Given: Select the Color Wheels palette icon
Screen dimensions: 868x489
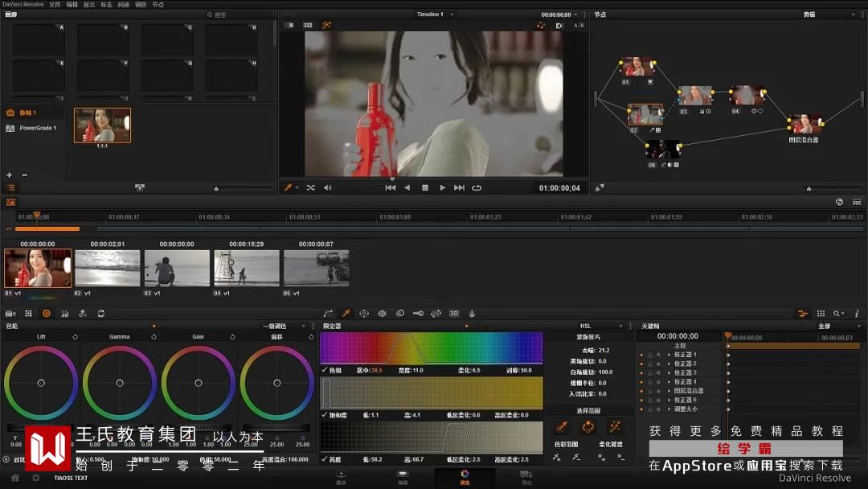Looking at the screenshot, I should pyautogui.click(x=46, y=314).
